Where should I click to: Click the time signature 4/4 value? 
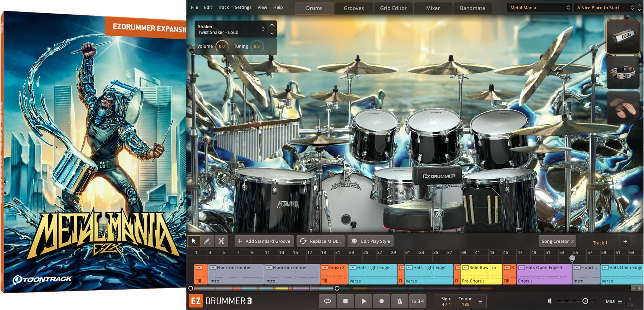pos(446,305)
